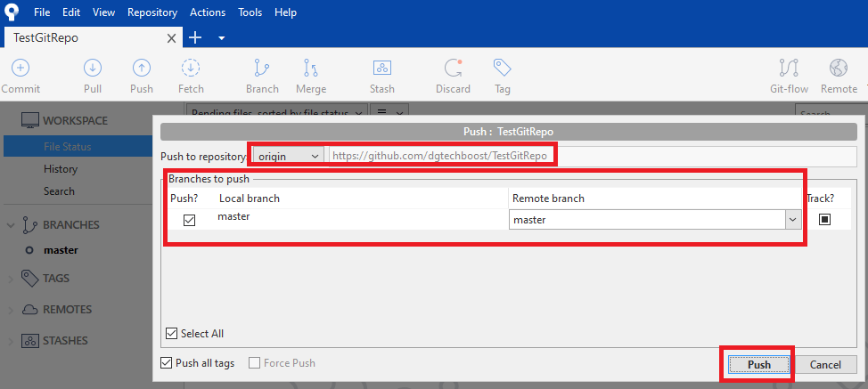Toggle the Track checkbox for master
This screenshot has width=868, height=389.
pyautogui.click(x=824, y=219)
